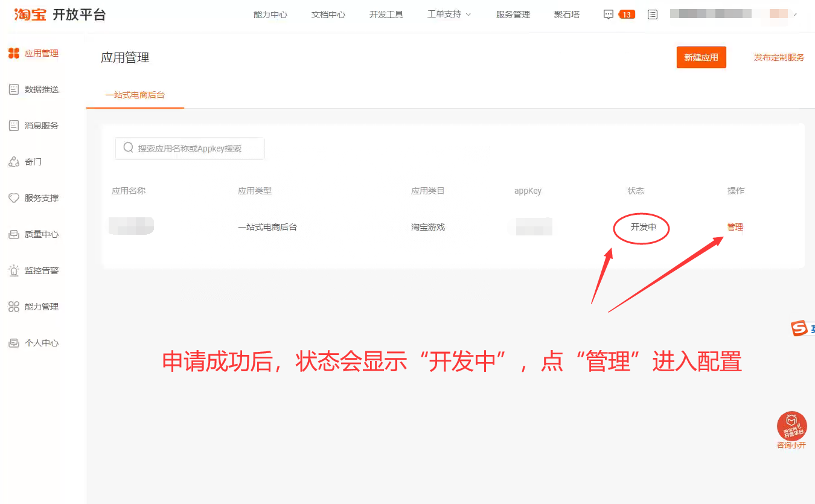Go to 个人中心 in sidebar
Viewport: 815px width, 504px height.
point(42,343)
